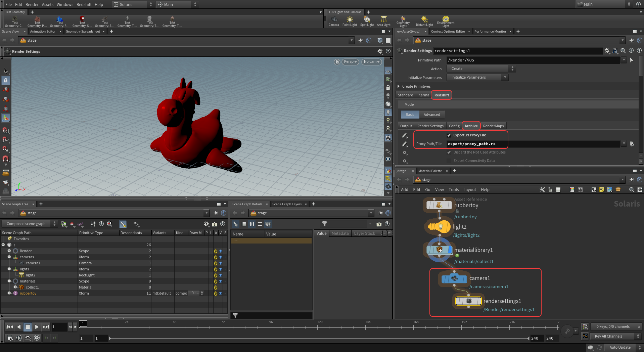The image size is (644, 352).
Task: Click the light2 node icon
Action: pyautogui.click(x=439, y=227)
